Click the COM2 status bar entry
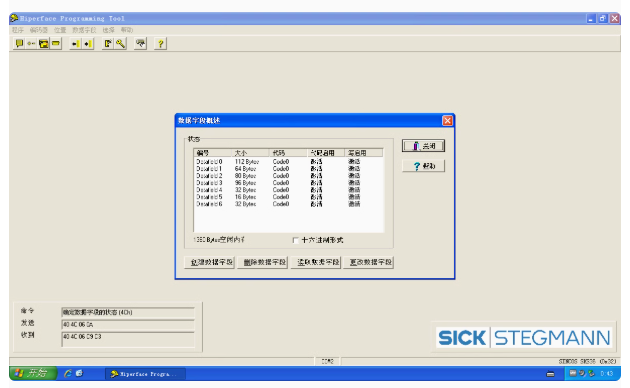The height and width of the screenshot is (388, 630). pos(327,361)
